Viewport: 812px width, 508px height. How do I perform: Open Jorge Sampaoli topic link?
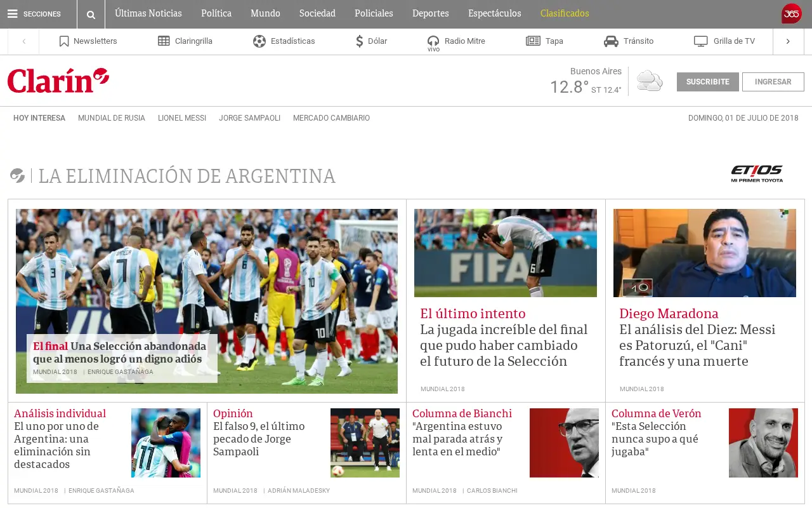pyautogui.click(x=249, y=118)
